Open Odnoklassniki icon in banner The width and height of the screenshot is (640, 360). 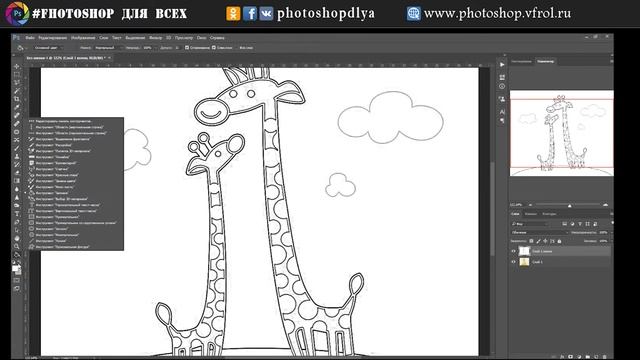click(x=233, y=13)
